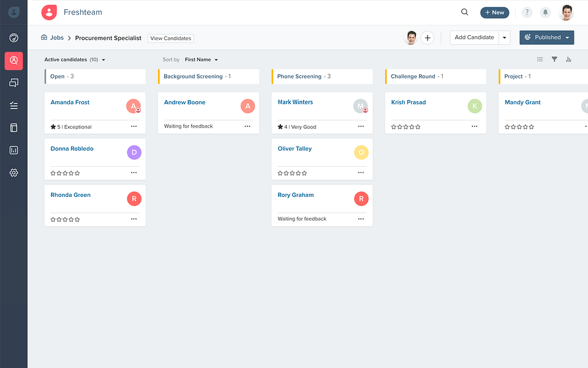Open more options on Rhonda Green card
The width and height of the screenshot is (588, 368).
(134, 218)
